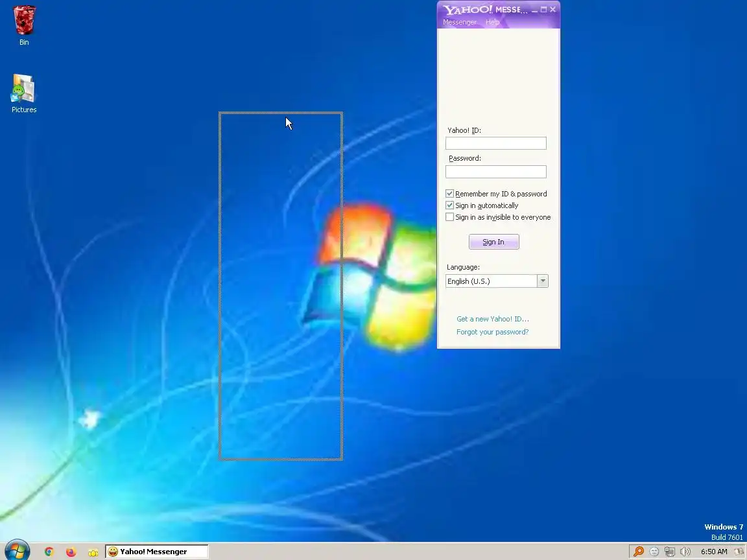The height and width of the screenshot is (560, 747).
Task: Click the clock showing 6:50 AM
Action: tap(714, 552)
